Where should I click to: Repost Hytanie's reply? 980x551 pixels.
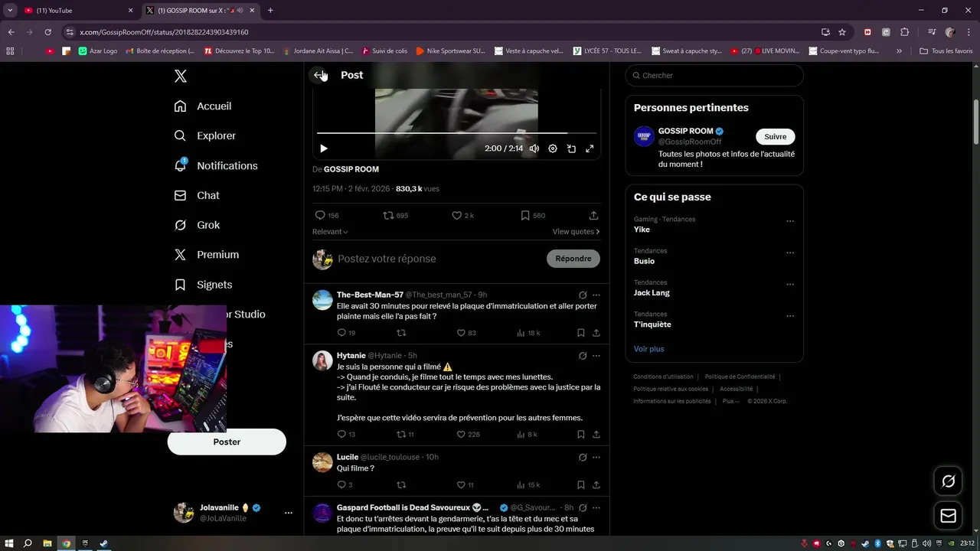click(x=406, y=435)
